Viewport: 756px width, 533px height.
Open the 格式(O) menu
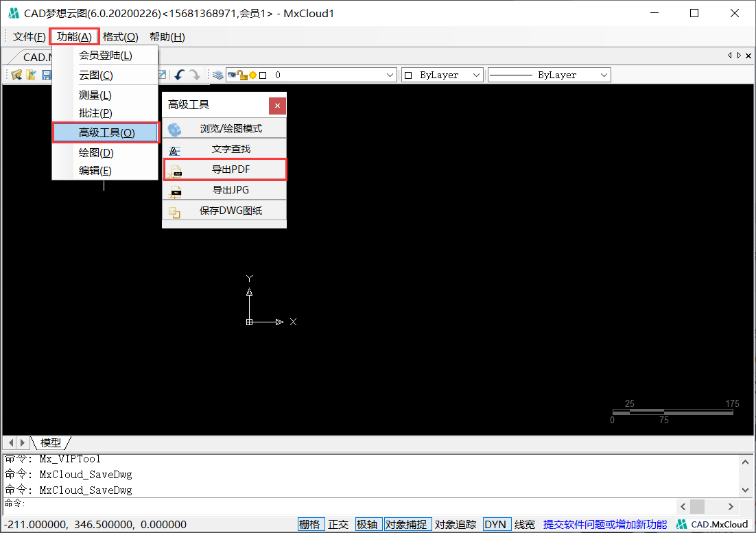tap(121, 36)
